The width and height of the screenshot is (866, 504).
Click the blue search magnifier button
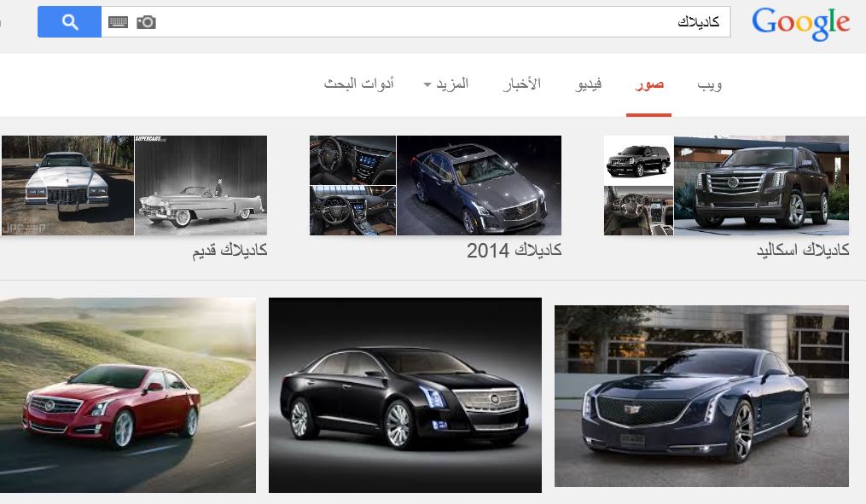click(69, 22)
